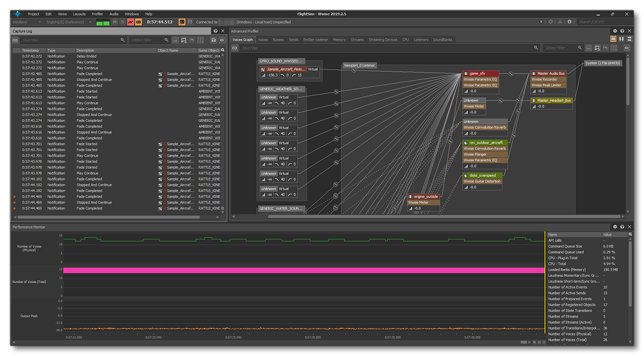Click browse button beside Capture Log object filter
Image resolution: width=644 pixels, height=356 pixels.
point(176,40)
